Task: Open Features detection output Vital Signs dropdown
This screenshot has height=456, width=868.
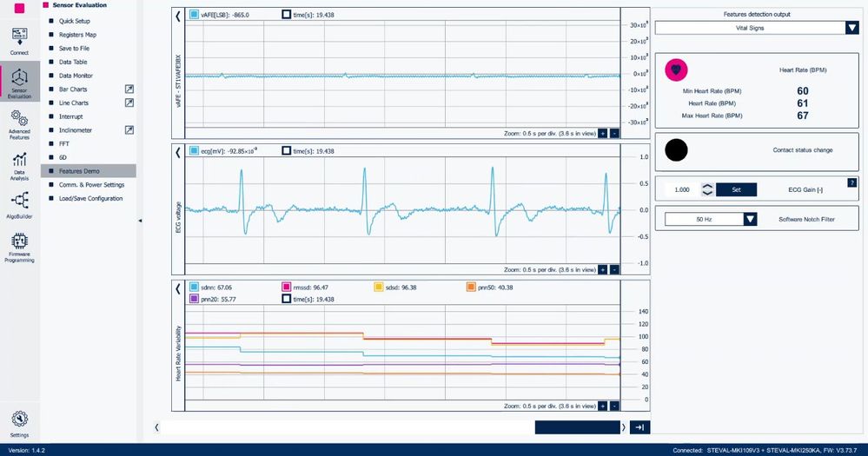Action: (x=757, y=28)
